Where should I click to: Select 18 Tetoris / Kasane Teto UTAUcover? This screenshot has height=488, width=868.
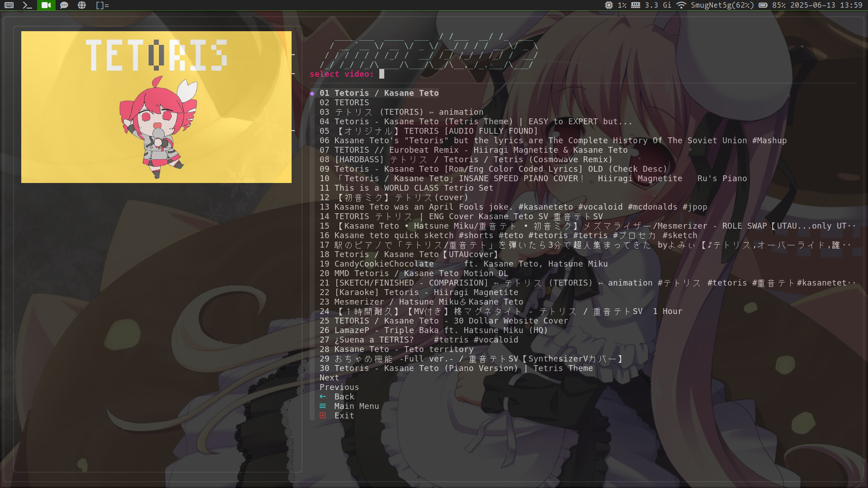coord(409,254)
